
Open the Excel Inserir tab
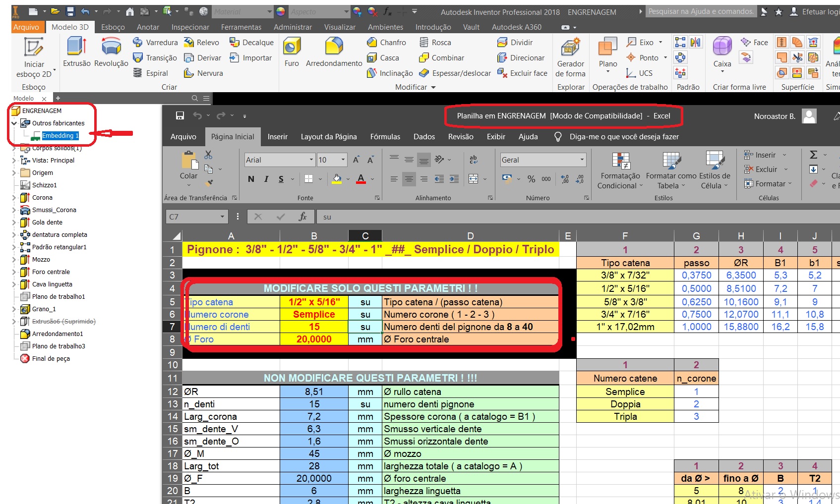278,137
